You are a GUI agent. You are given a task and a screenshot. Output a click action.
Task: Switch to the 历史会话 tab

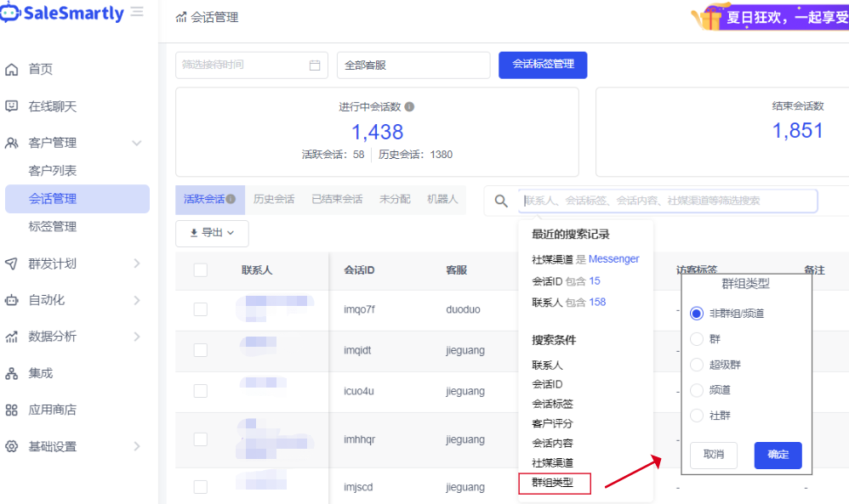click(274, 199)
